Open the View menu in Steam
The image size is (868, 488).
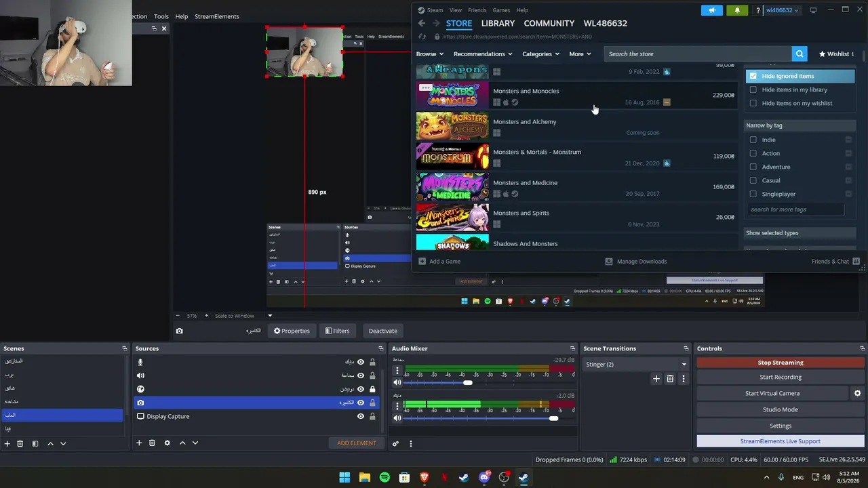pyautogui.click(x=456, y=10)
